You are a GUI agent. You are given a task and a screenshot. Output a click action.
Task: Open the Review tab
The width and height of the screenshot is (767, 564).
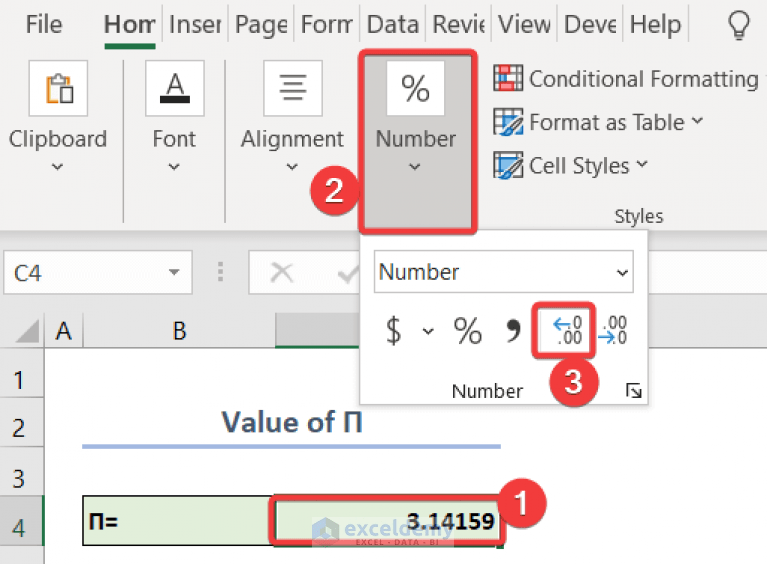click(x=459, y=24)
